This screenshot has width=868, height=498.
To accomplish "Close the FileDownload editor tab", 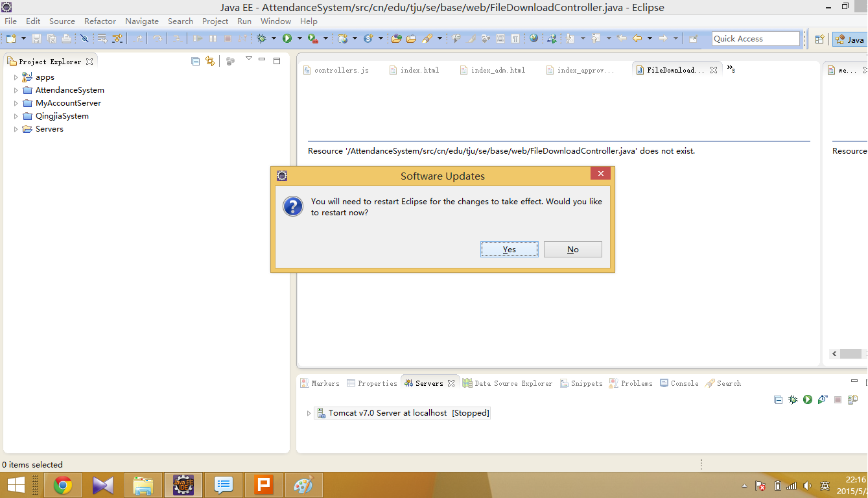I will (x=714, y=70).
